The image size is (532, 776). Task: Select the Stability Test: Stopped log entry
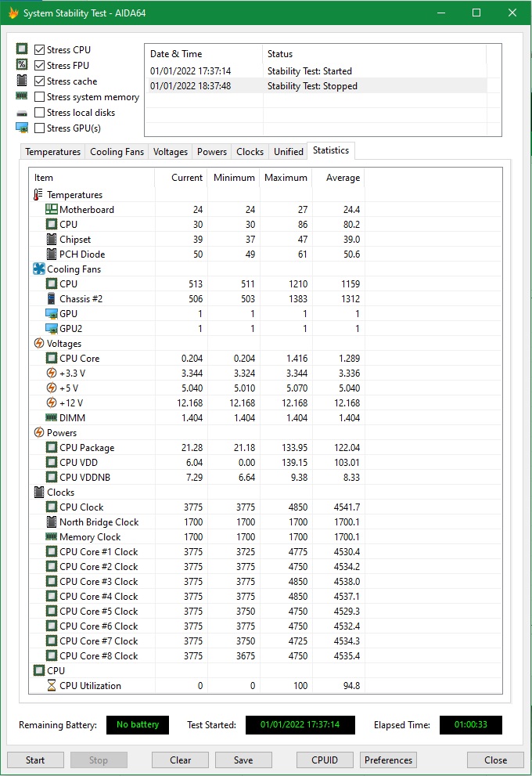[x=316, y=85]
